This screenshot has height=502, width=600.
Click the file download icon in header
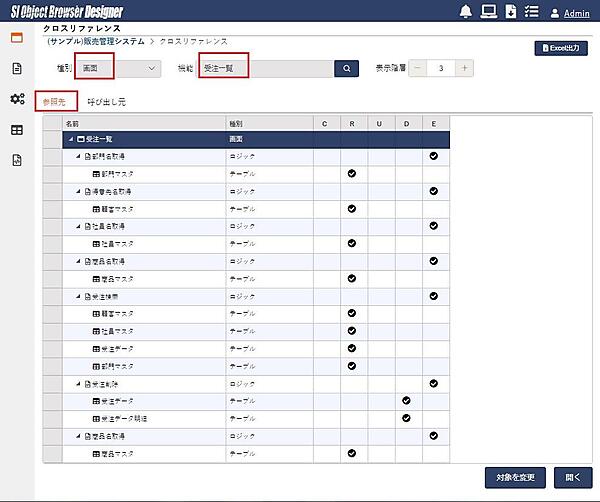(510, 11)
